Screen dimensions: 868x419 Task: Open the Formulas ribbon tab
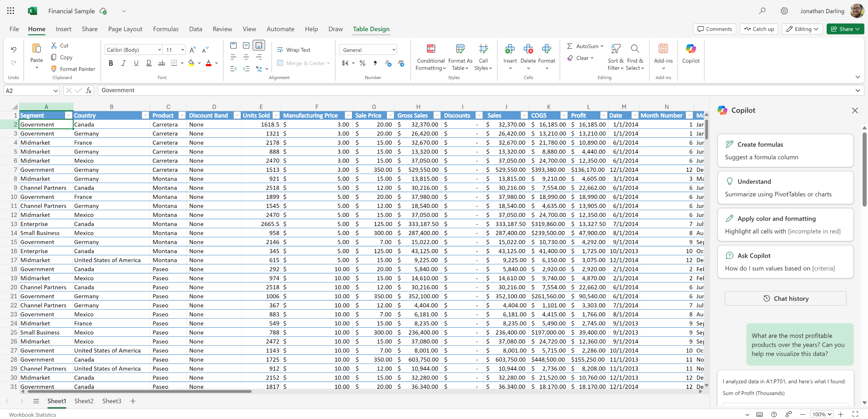[165, 29]
